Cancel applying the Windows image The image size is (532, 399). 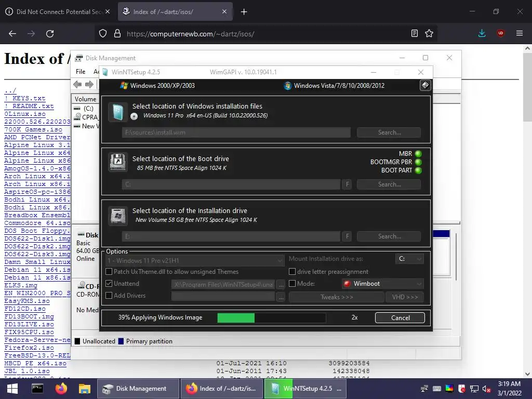(x=400, y=317)
